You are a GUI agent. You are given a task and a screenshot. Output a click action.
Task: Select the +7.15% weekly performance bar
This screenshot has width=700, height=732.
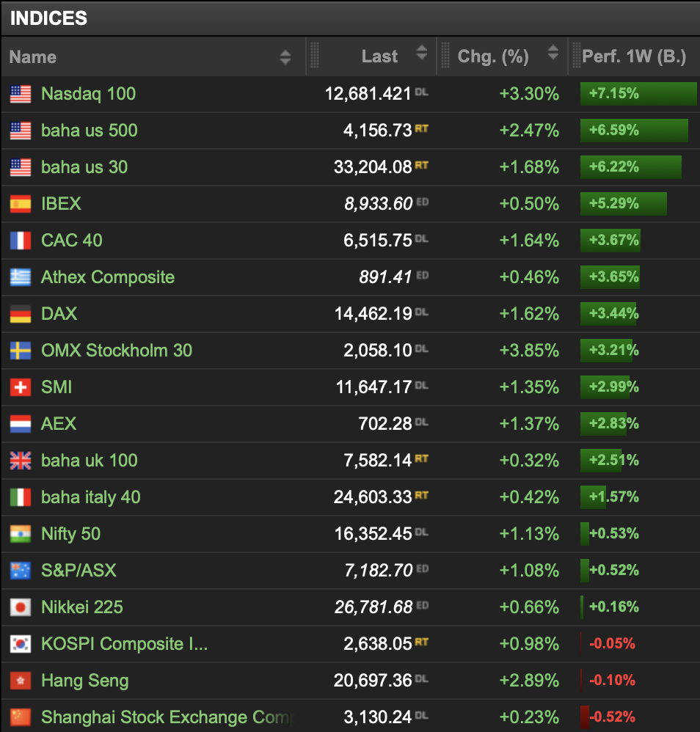tap(638, 93)
